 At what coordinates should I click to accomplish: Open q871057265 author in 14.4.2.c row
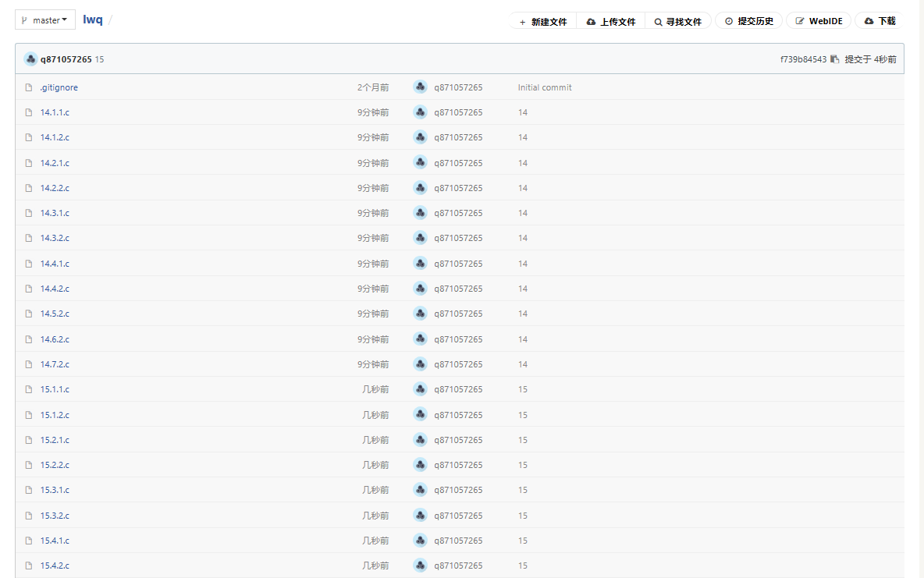point(458,289)
